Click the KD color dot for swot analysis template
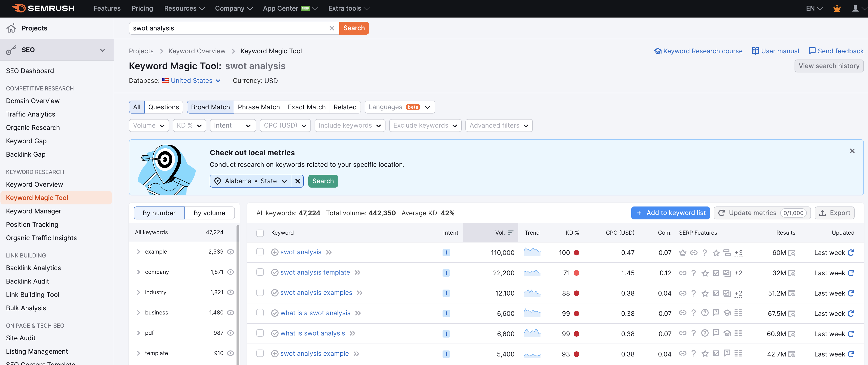 coord(577,273)
